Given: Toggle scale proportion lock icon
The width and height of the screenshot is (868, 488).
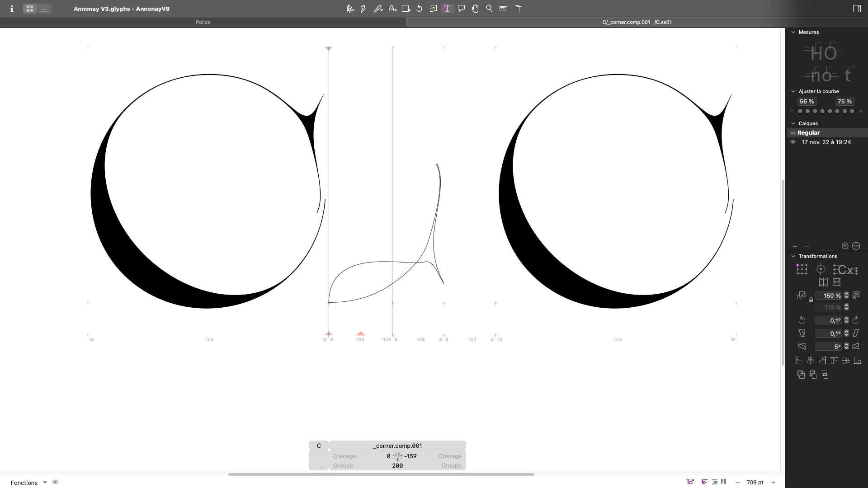Looking at the screenshot, I should (811, 300).
